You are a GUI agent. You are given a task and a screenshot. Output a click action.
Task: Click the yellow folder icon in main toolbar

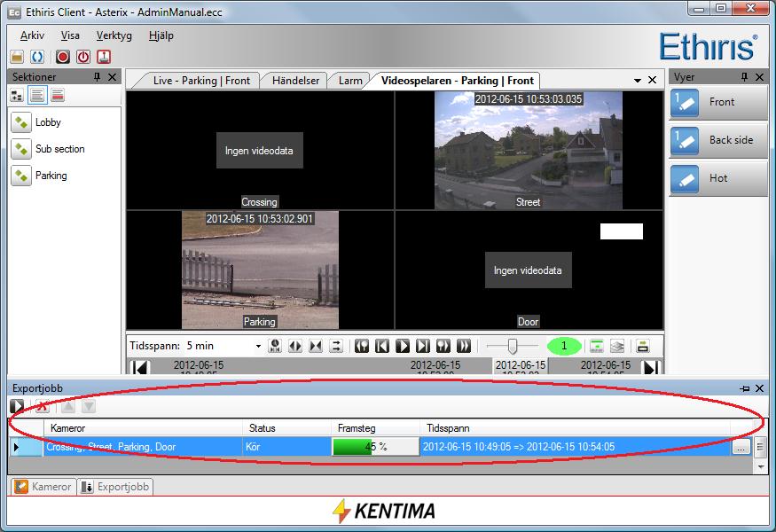(17, 57)
